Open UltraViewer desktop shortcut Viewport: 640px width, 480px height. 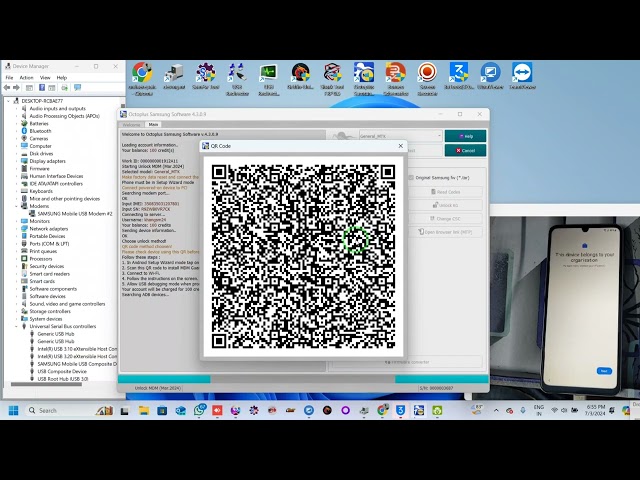tap(490, 76)
